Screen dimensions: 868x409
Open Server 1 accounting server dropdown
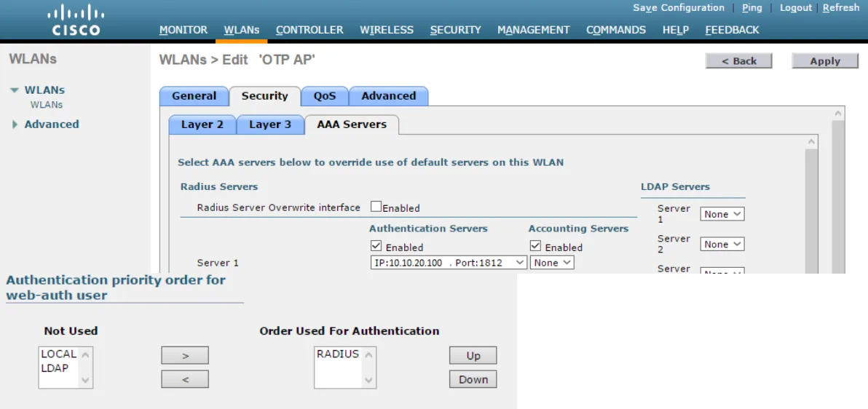click(552, 262)
